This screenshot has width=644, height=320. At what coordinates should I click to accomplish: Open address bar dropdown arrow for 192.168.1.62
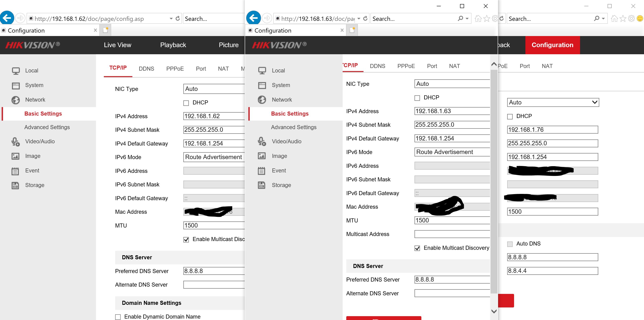pos(171,18)
